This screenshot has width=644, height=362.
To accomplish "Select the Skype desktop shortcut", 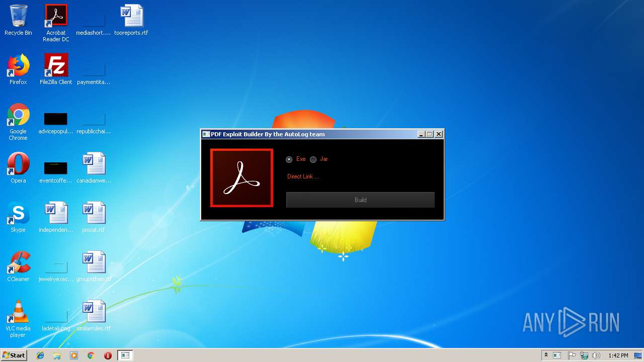I will pyautogui.click(x=18, y=217).
